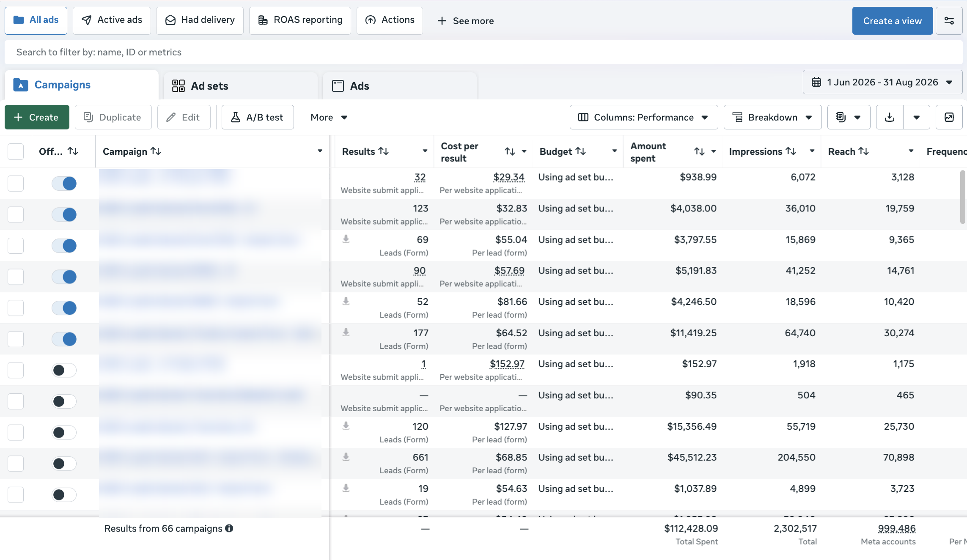
Task: Click info icon beside 66 campaigns
Action: [229, 528]
